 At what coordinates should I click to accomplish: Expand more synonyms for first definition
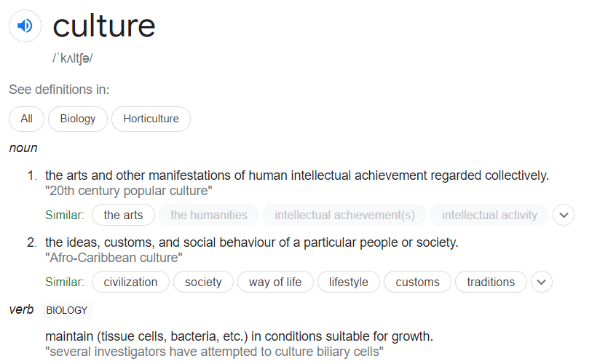pos(564,215)
